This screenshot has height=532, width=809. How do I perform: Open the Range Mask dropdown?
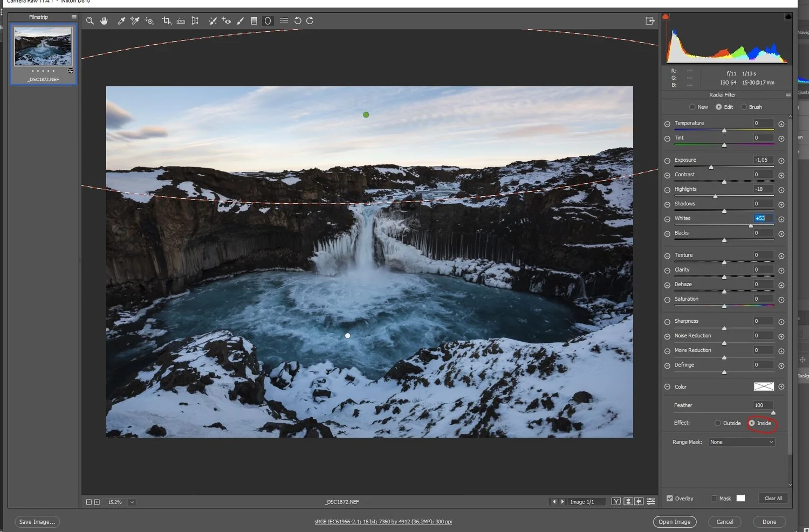(741, 441)
